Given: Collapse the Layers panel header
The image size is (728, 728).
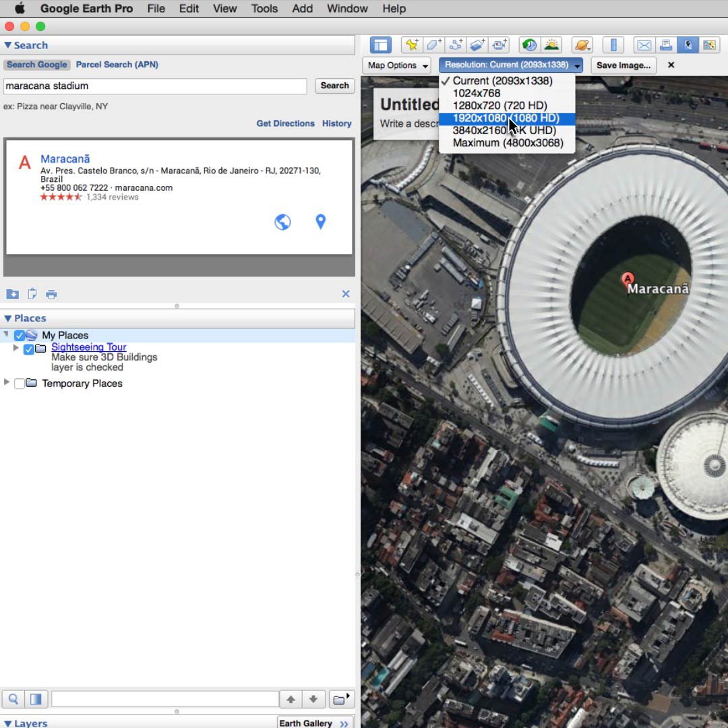Looking at the screenshot, I should click(8, 723).
